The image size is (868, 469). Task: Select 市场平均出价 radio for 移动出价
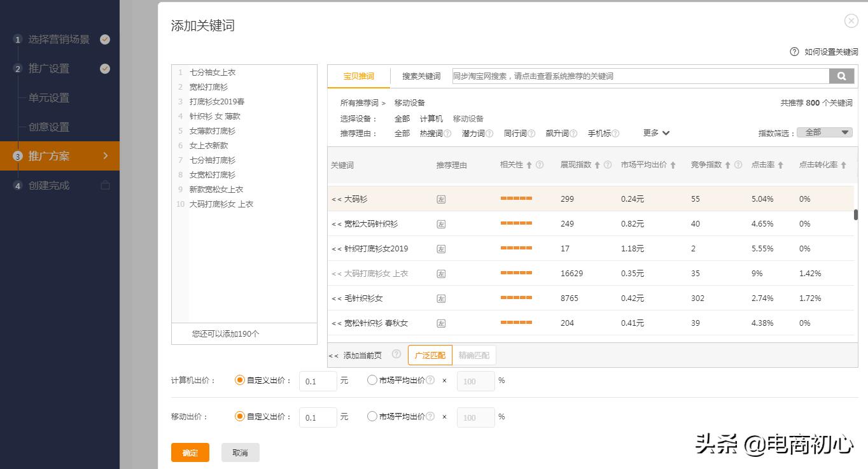click(371, 417)
